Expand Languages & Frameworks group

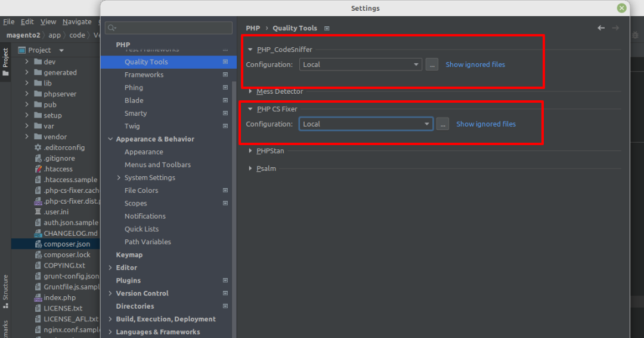(x=110, y=332)
